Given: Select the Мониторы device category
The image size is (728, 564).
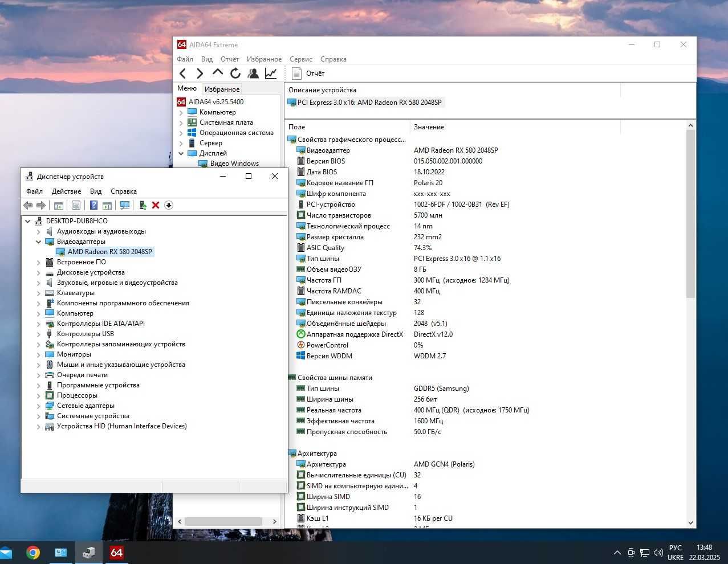Looking at the screenshot, I should tap(74, 354).
